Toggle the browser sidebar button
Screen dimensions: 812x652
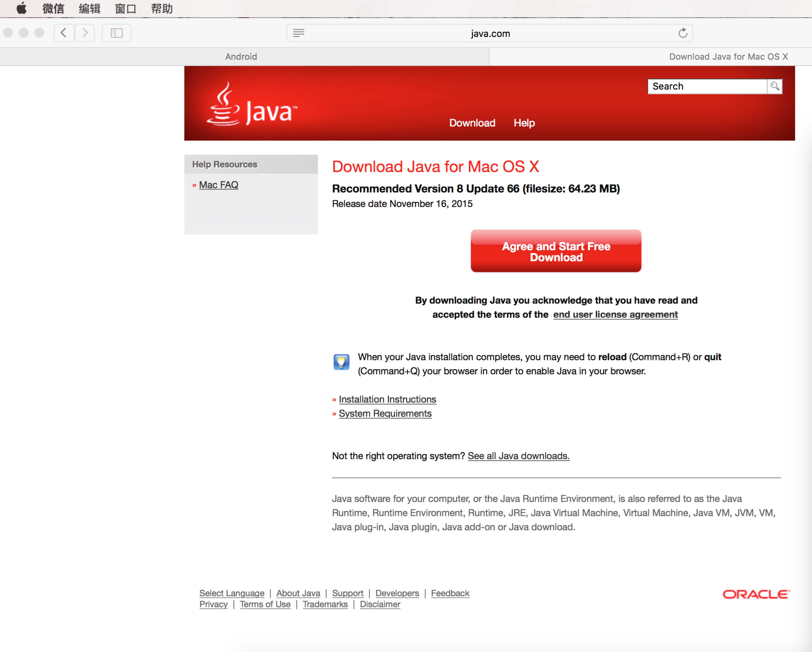(116, 33)
